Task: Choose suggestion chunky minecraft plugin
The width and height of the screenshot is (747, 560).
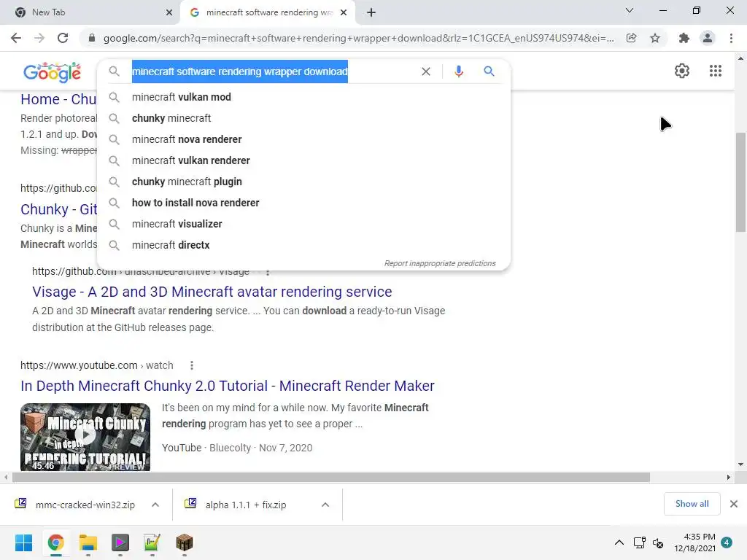Action: coord(303,182)
